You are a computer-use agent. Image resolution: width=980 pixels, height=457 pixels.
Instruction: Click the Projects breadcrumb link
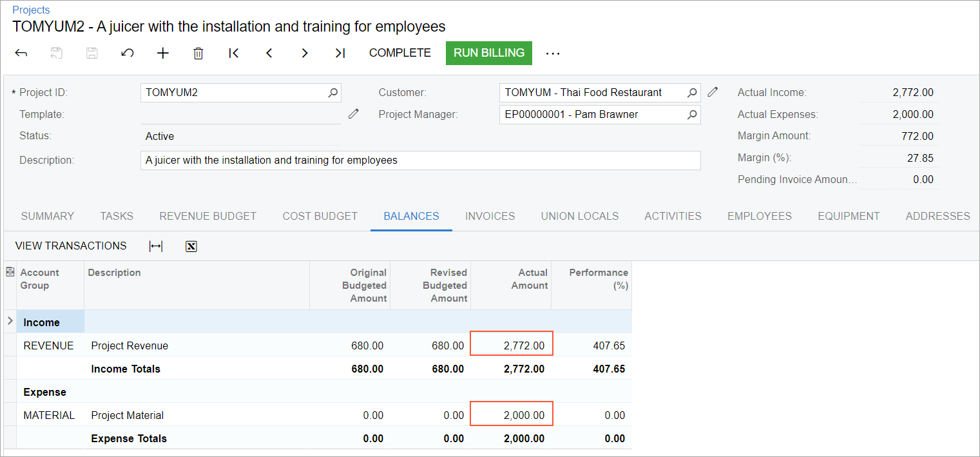[x=31, y=10]
